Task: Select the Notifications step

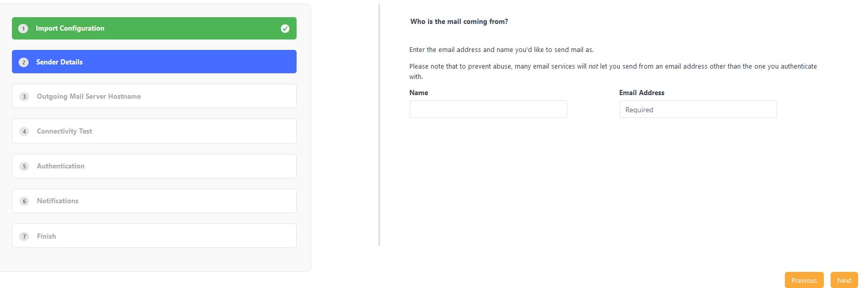Action: pyautogui.click(x=154, y=201)
